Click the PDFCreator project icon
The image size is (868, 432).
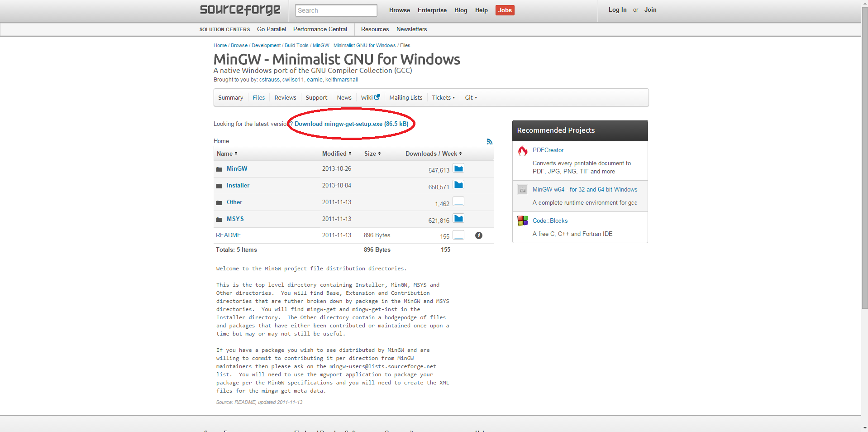coord(523,151)
